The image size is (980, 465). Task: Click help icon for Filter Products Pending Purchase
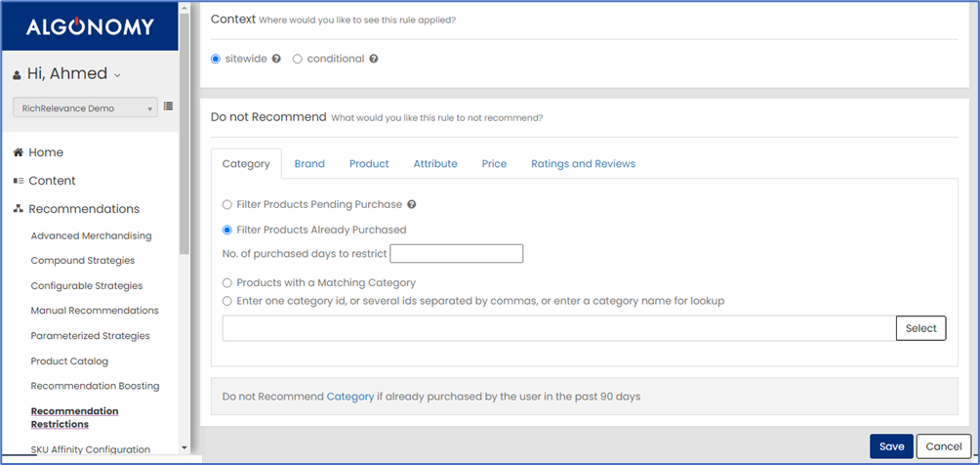point(411,205)
